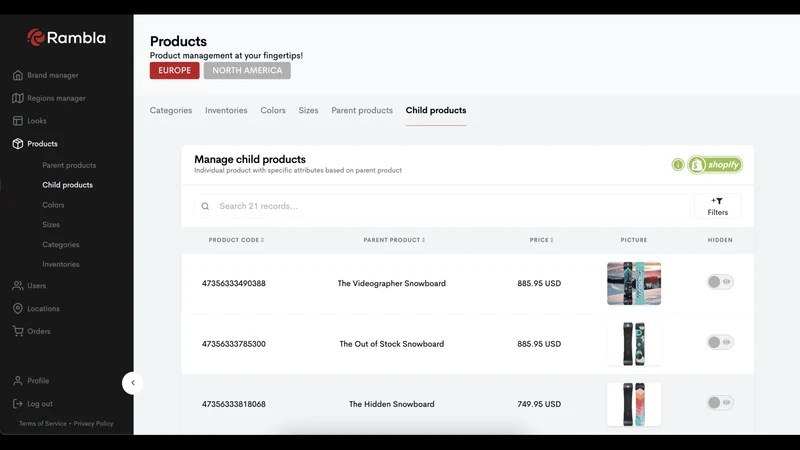The height and width of the screenshot is (450, 800).
Task: Switch to the Parent products tab
Action: pos(362,110)
